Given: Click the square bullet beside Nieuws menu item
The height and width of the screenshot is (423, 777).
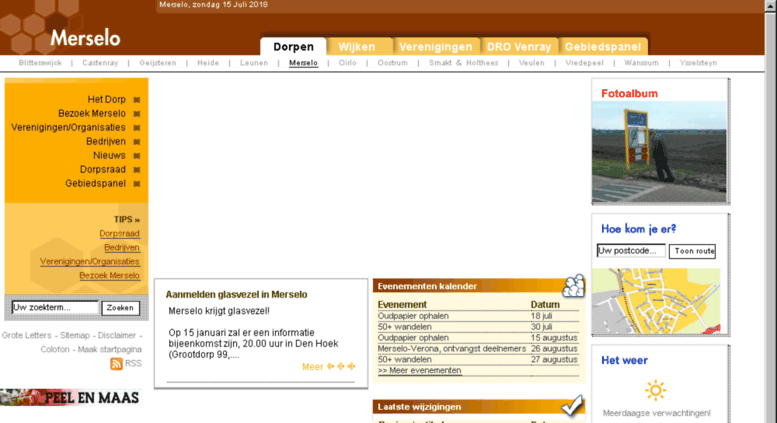Looking at the screenshot, I should (137, 156).
